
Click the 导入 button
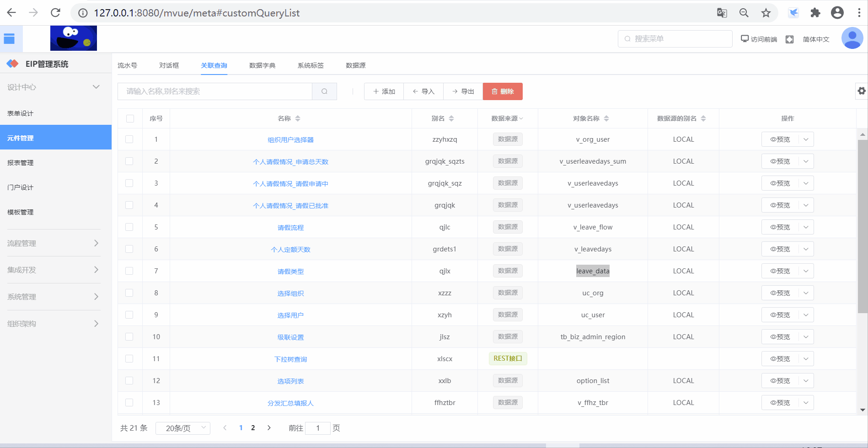(423, 91)
